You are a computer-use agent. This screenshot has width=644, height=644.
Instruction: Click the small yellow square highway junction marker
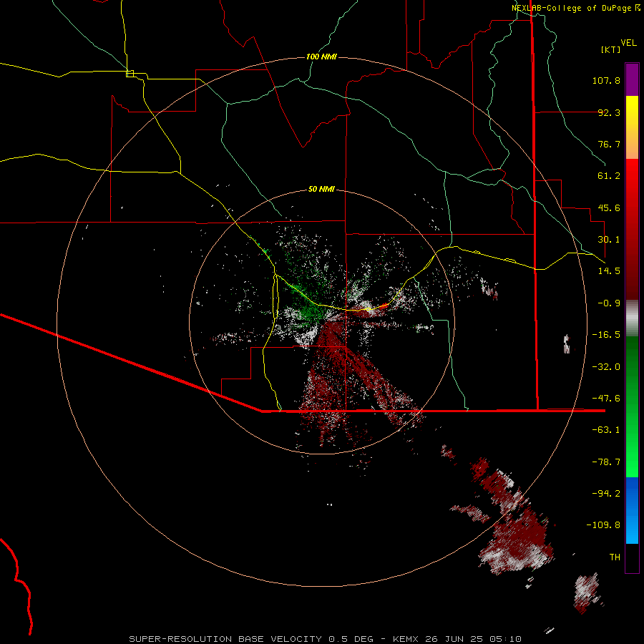pos(130,74)
